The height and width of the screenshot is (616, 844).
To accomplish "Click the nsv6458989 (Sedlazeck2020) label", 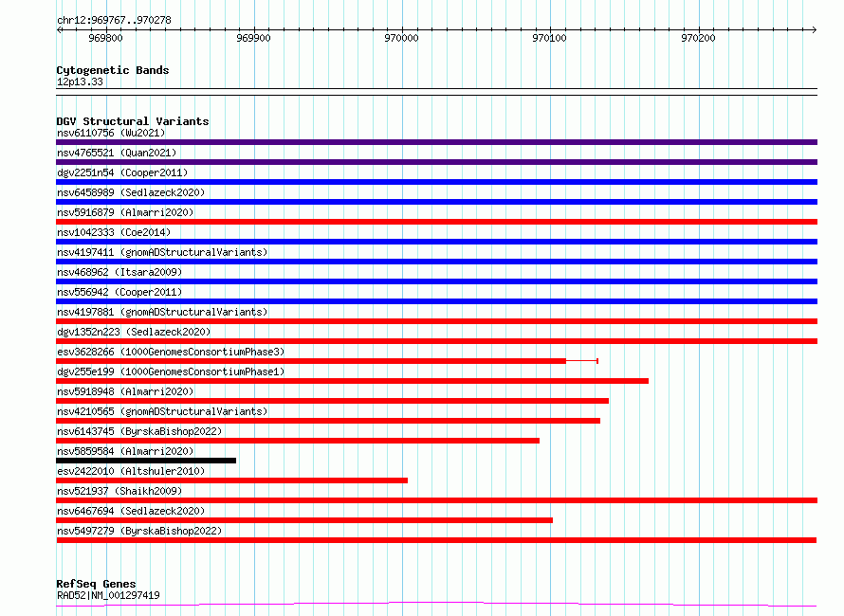I will (131, 192).
